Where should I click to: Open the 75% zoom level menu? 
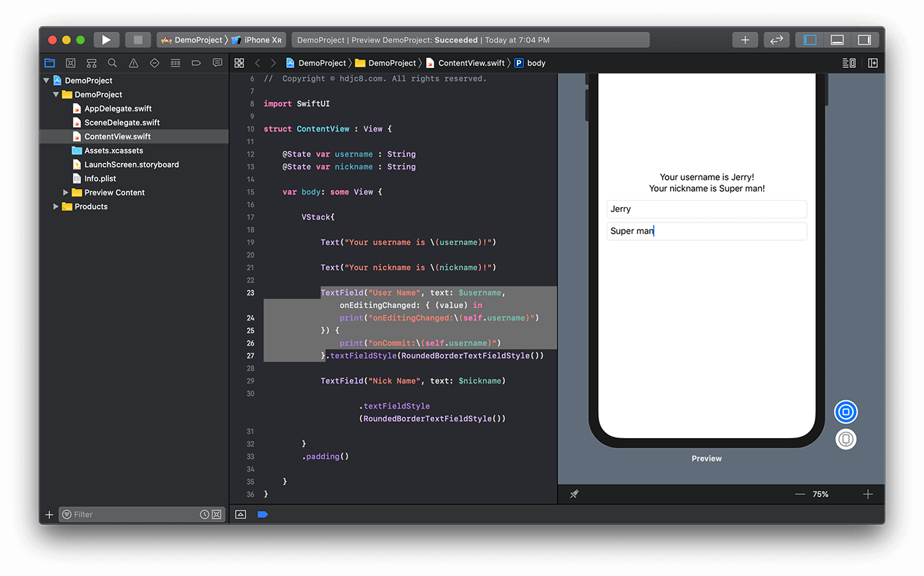pyautogui.click(x=820, y=494)
